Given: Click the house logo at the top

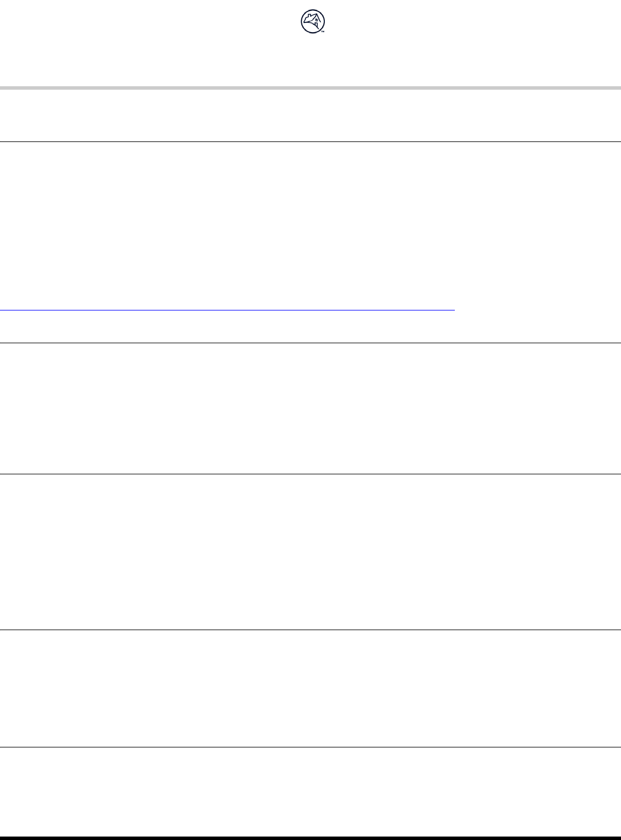Looking at the screenshot, I should (312, 22).
